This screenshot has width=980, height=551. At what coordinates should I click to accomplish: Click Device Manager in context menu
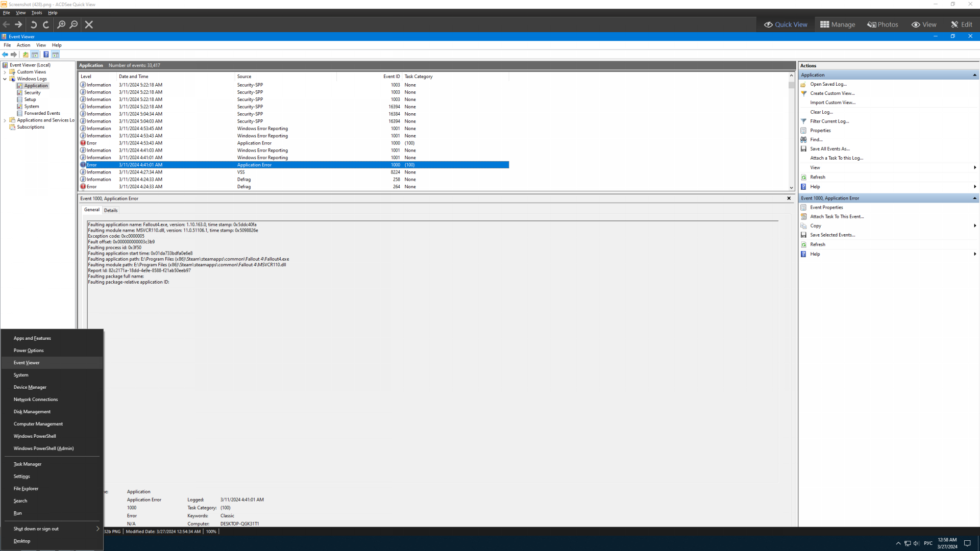[30, 387]
